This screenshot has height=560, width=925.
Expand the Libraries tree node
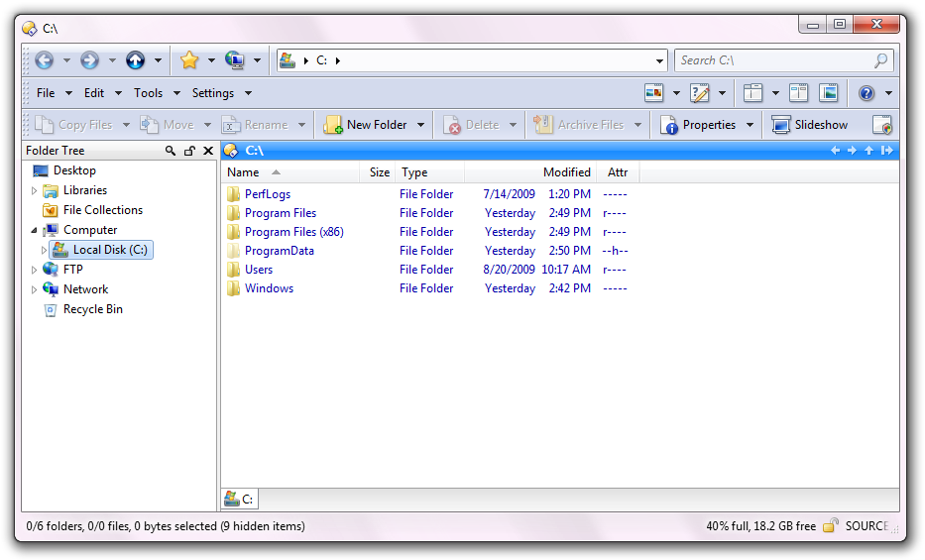coord(35,190)
